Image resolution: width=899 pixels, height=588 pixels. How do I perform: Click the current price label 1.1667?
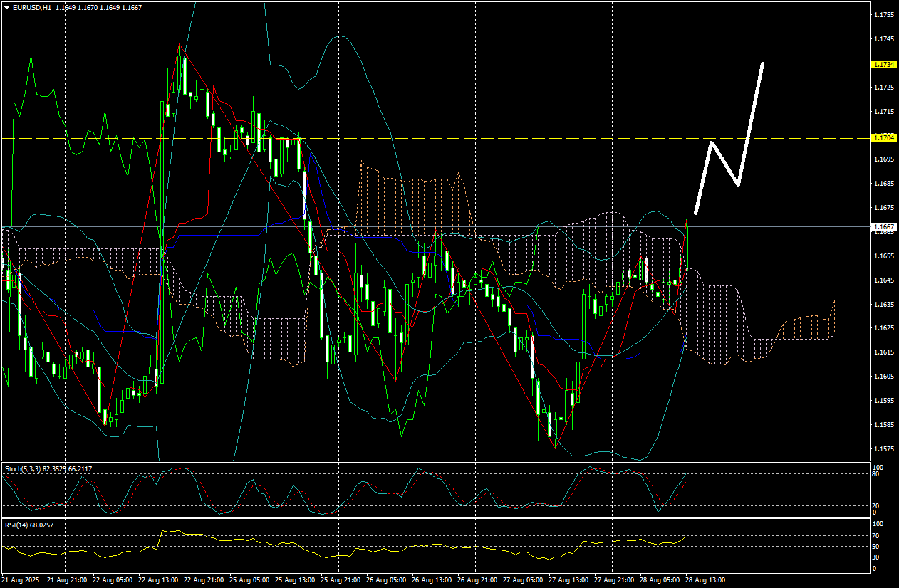(883, 227)
